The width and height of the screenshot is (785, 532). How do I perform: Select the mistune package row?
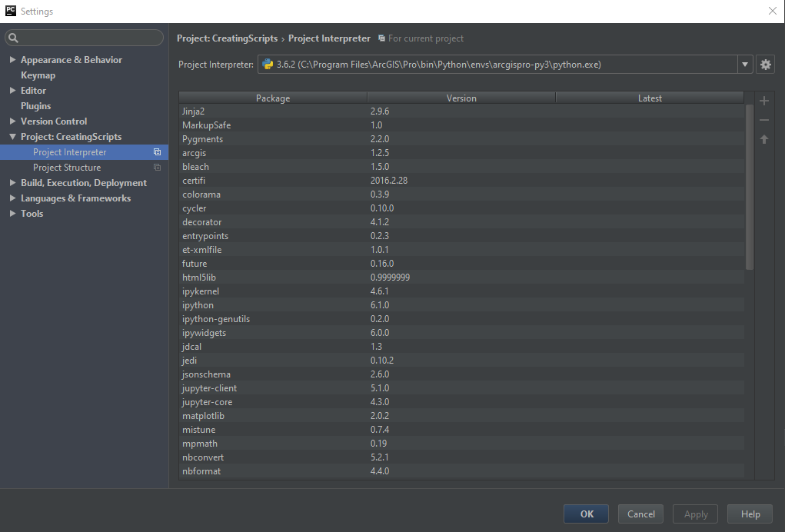pyautogui.click(x=461, y=430)
